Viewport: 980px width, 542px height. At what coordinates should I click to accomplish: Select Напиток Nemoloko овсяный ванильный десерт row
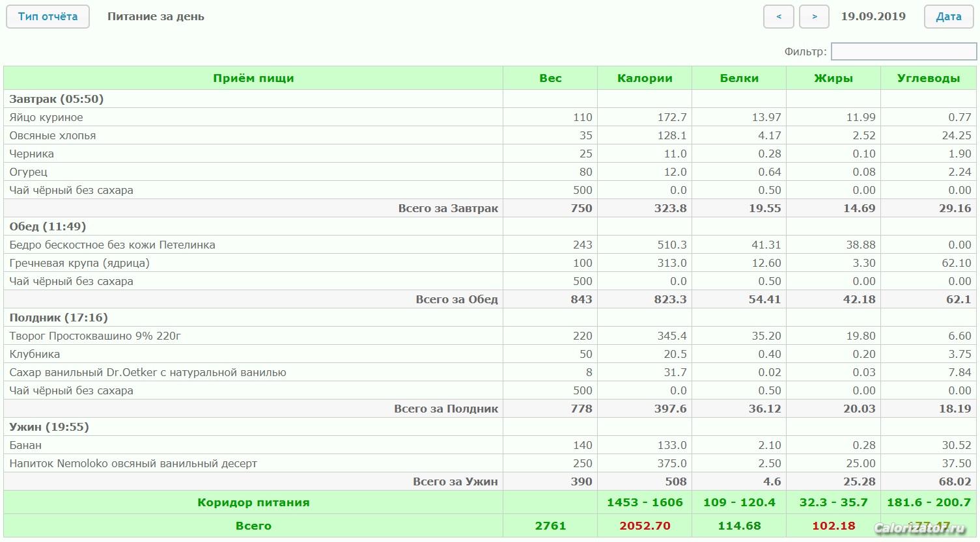click(x=490, y=463)
